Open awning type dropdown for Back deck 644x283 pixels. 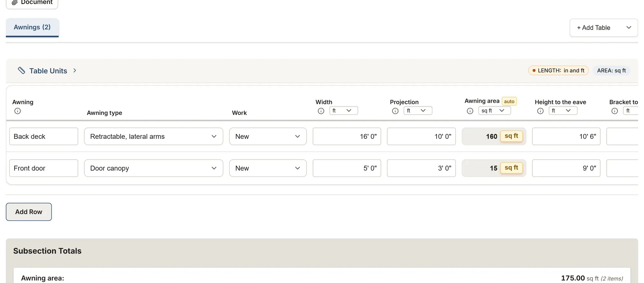click(154, 137)
